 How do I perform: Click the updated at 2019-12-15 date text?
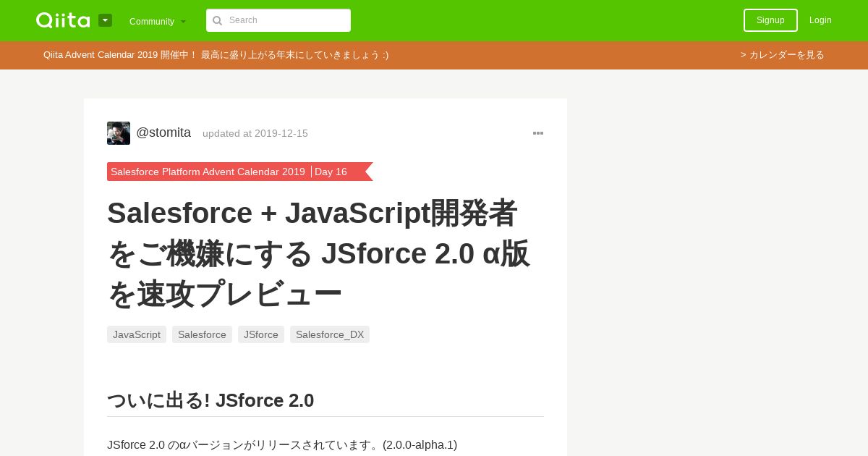point(255,134)
